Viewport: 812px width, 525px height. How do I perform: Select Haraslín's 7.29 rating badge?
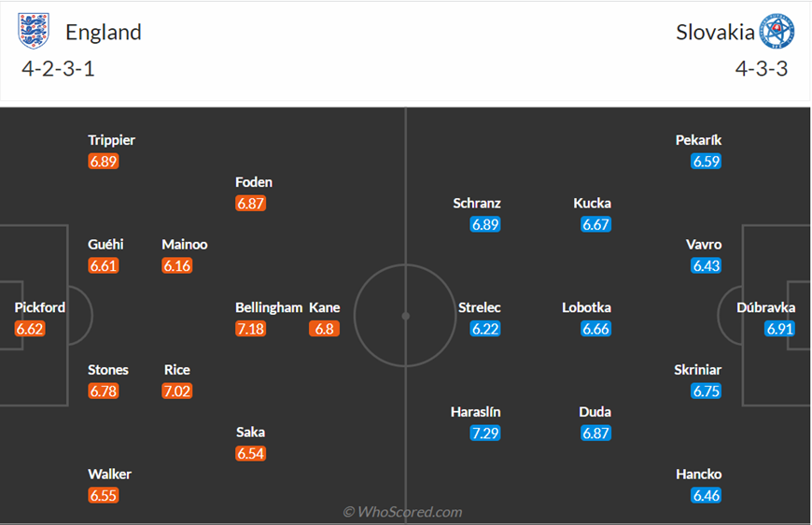tap(485, 433)
